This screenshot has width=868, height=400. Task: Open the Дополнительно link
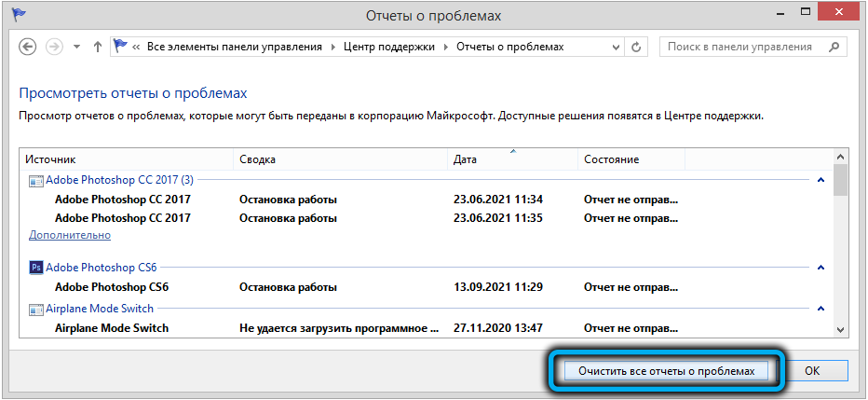[69, 235]
